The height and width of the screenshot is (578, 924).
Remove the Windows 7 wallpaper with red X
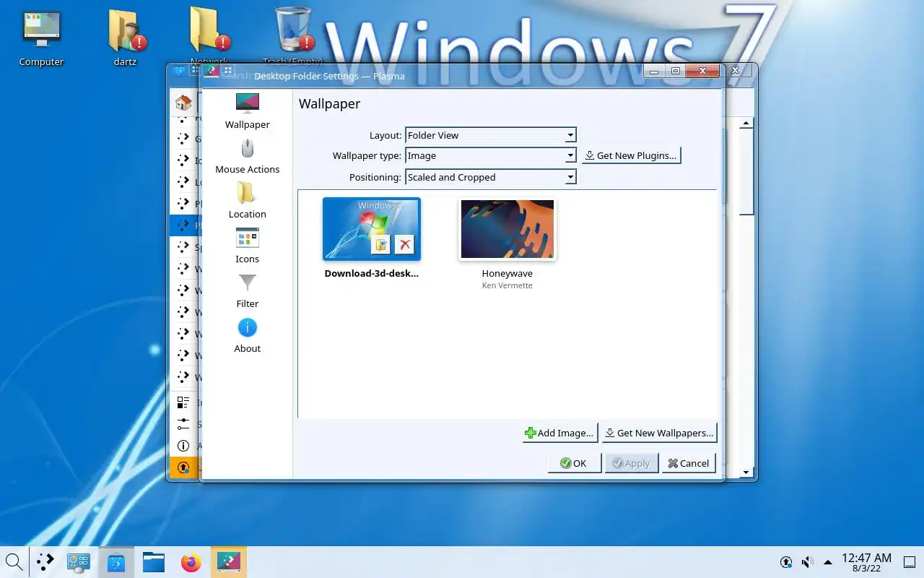[x=405, y=244]
